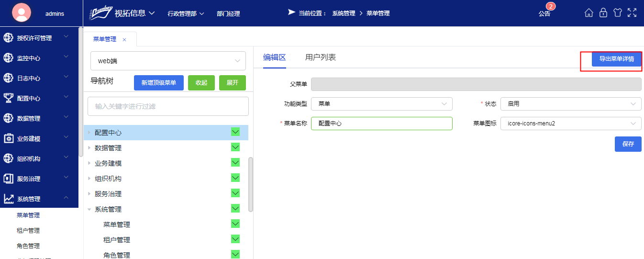The image size is (644, 259).
Task: Open the web端 dropdown
Action: tap(168, 61)
